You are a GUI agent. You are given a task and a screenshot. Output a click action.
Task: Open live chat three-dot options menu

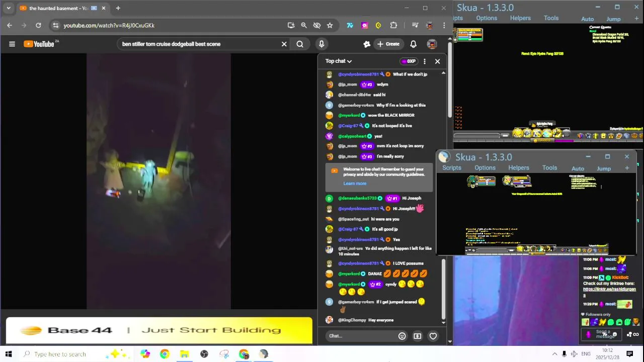pyautogui.click(x=425, y=61)
